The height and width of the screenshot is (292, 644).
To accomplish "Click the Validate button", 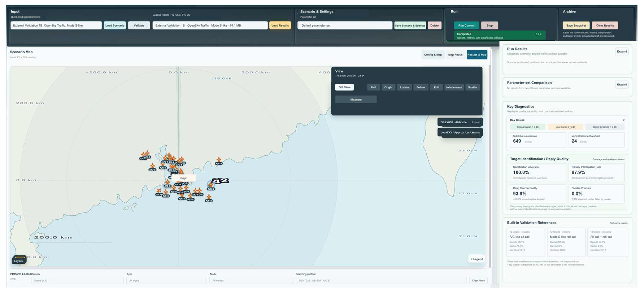I will (139, 26).
